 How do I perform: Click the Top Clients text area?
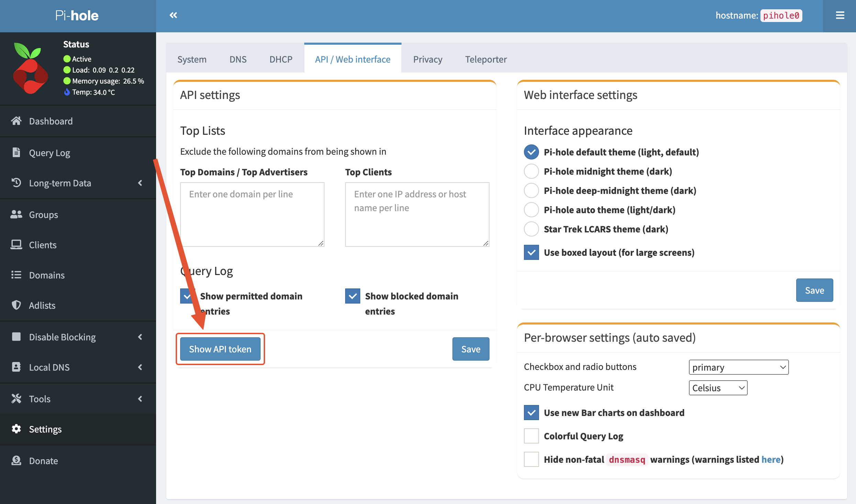point(417,214)
